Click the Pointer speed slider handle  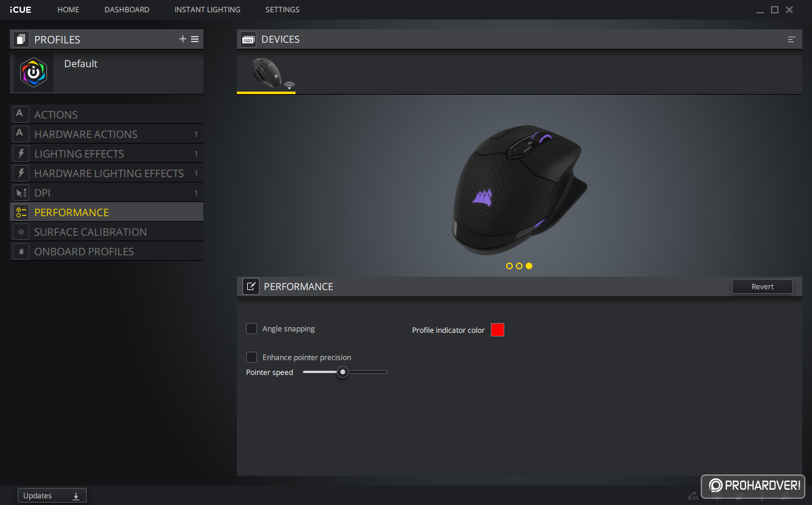343,372
